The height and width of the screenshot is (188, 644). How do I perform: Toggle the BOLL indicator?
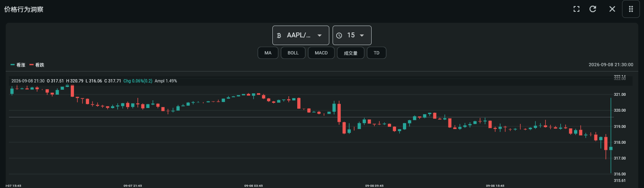click(x=293, y=53)
